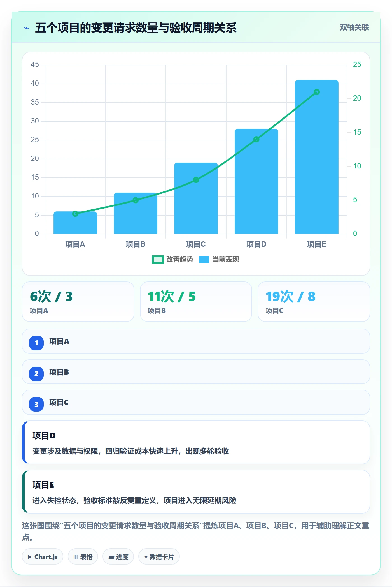Click the 数据卡片 tag chip
Image resolution: width=392 pixels, height=587 pixels.
click(159, 557)
